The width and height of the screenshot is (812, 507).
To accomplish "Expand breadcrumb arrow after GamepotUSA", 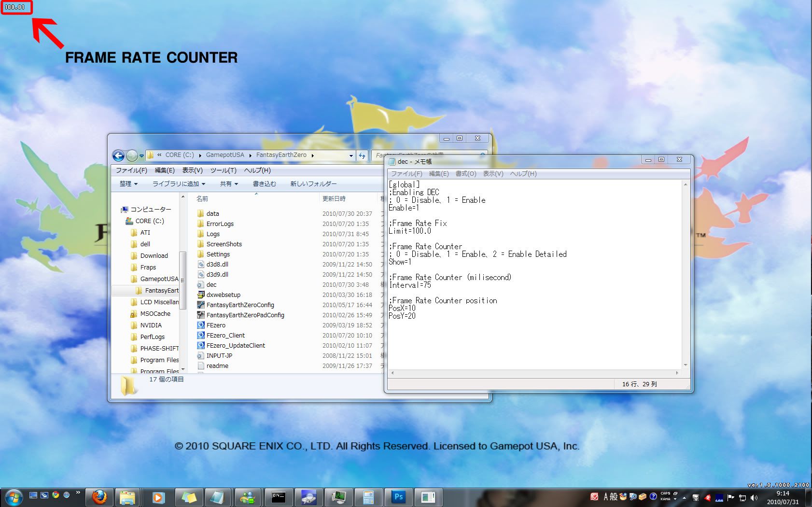I will (250, 155).
